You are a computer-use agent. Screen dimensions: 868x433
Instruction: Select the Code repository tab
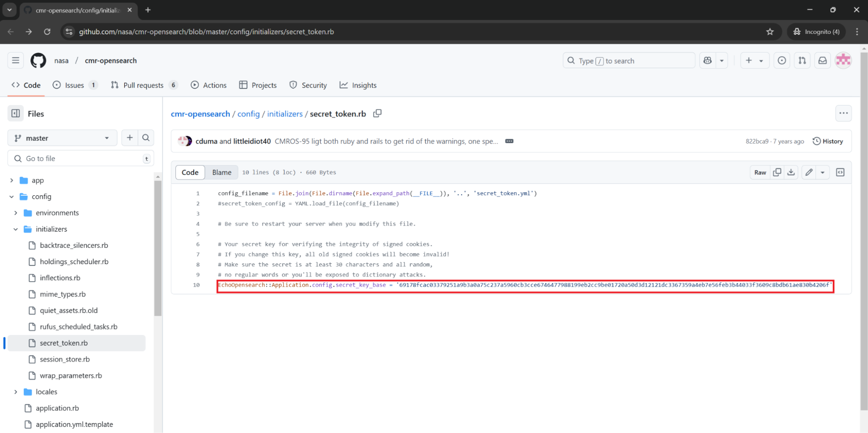pyautogui.click(x=26, y=85)
